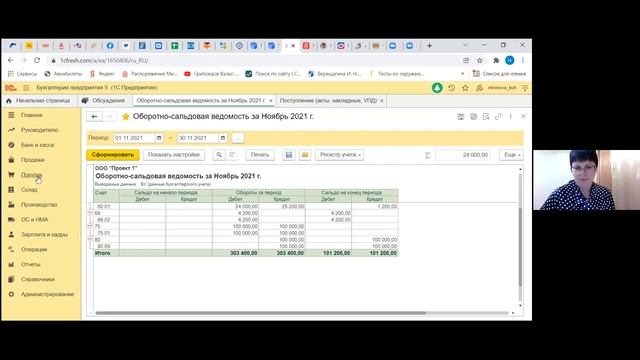This screenshot has width=640, height=360.
Task: Click the report horizontal scrollbar
Action: click(x=260, y=313)
